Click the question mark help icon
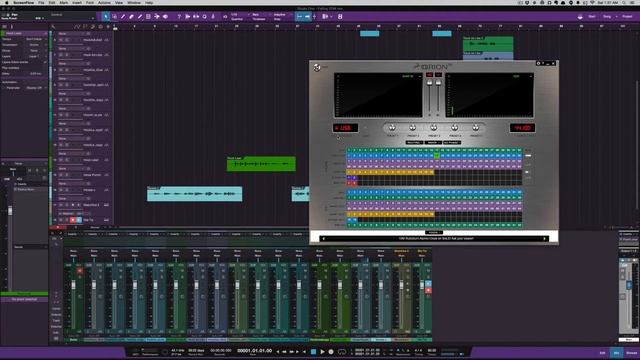Screen dimensions: 640x360 (179, 17)
